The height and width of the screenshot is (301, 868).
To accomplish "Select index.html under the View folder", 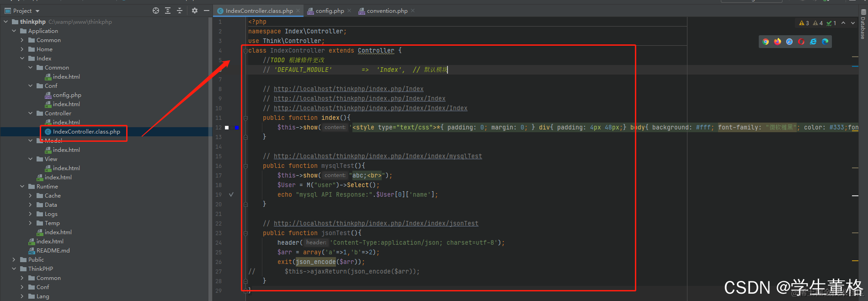I will click(x=66, y=168).
